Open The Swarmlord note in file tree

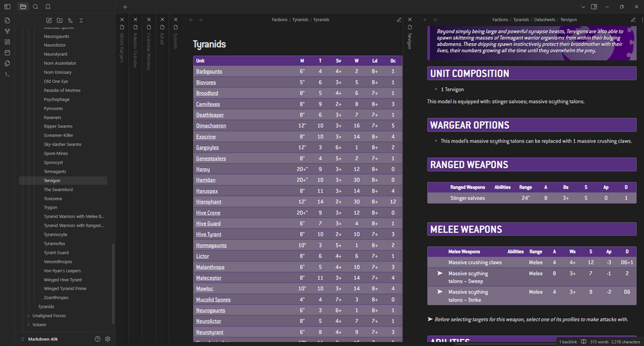58,189
